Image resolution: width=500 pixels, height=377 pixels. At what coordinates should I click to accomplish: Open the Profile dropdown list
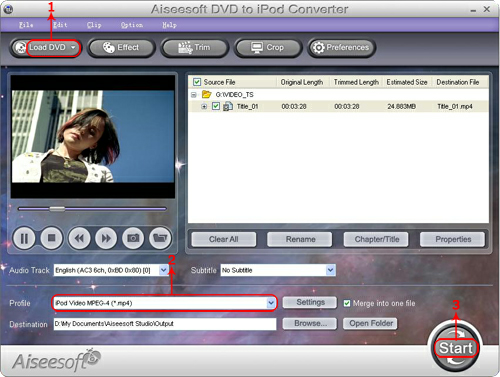click(x=271, y=303)
